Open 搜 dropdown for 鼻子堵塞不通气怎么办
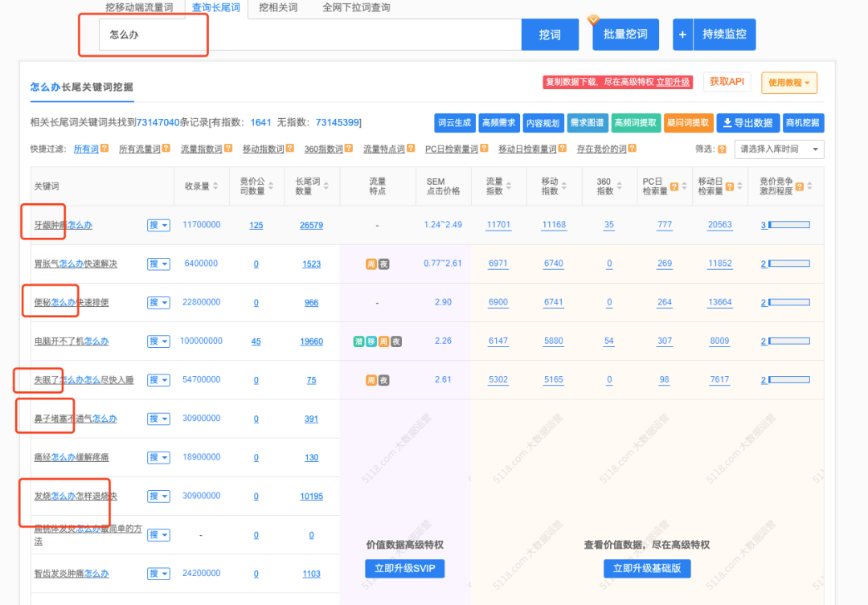This screenshot has width=868, height=605. [x=158, y=419]
